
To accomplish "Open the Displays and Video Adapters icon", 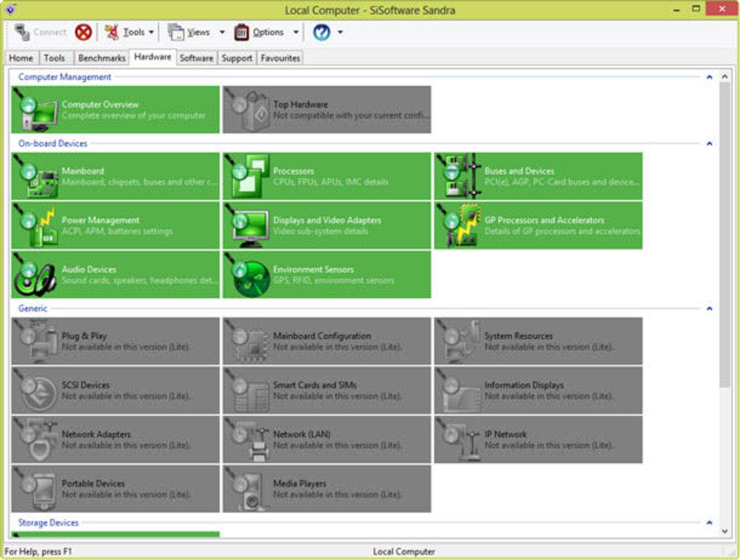I will pyautogui.click(x=247, y=226).
